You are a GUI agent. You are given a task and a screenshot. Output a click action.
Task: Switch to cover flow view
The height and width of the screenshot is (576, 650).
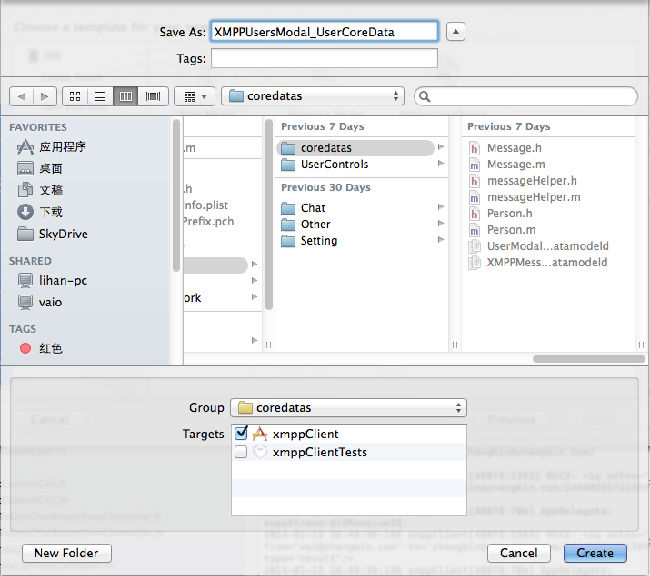(152, 96)
